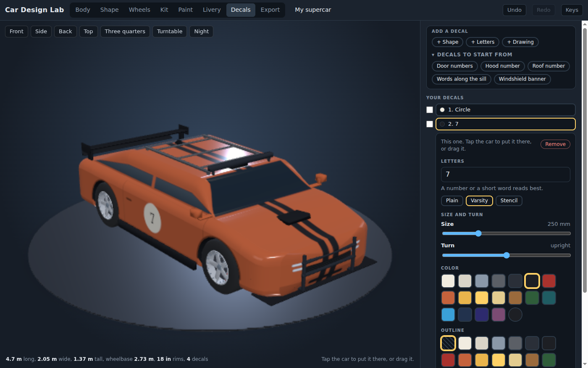Toggle Night mode in the viewport
The height and width of the screenshot is (368, 588).
click(202, 32)
